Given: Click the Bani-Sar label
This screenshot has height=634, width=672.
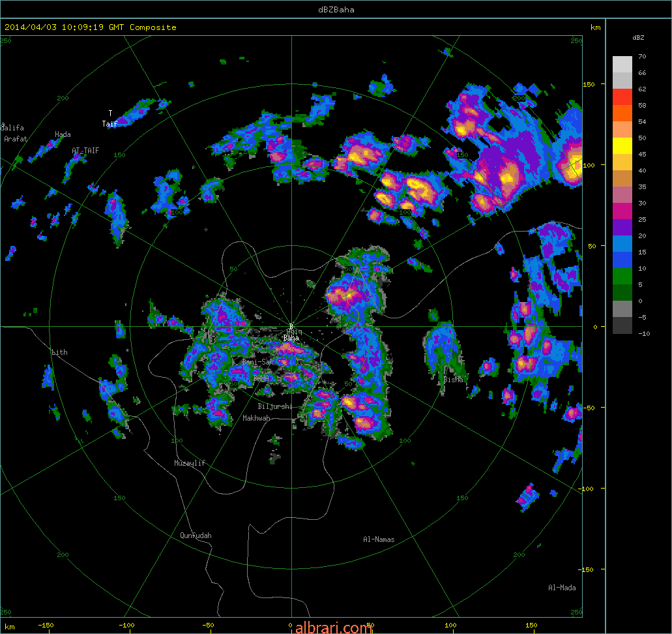Looking at the screenshot, I should 257,362.
